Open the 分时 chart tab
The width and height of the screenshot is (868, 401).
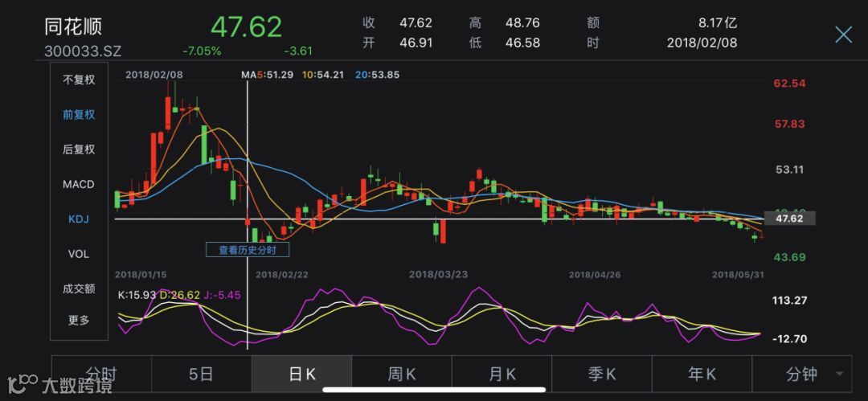[101, 374]
